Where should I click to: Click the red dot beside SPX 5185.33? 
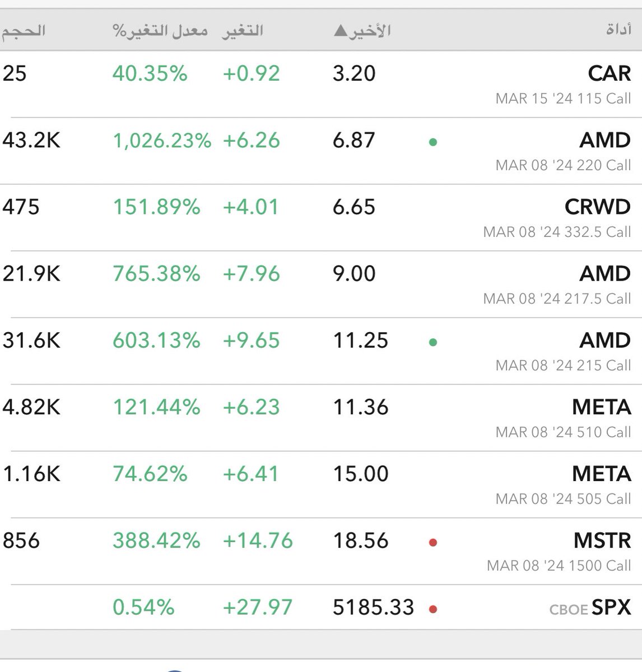tap(432, 609)
